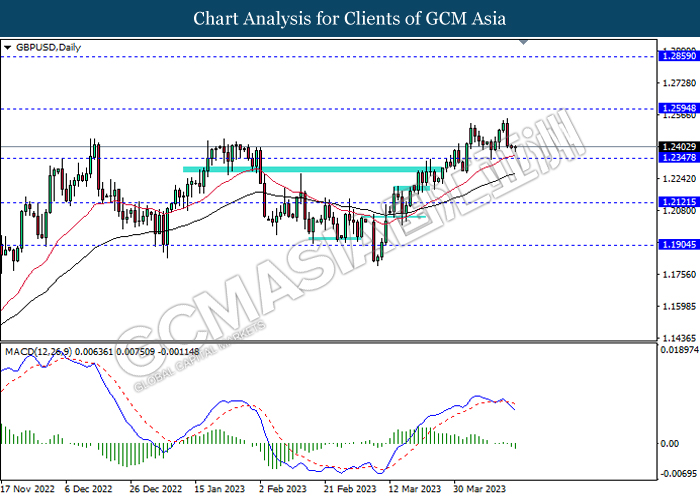Click the 12 Mar 2023 date label
Viewport: 700px width, 500px height.
[415, 489]
